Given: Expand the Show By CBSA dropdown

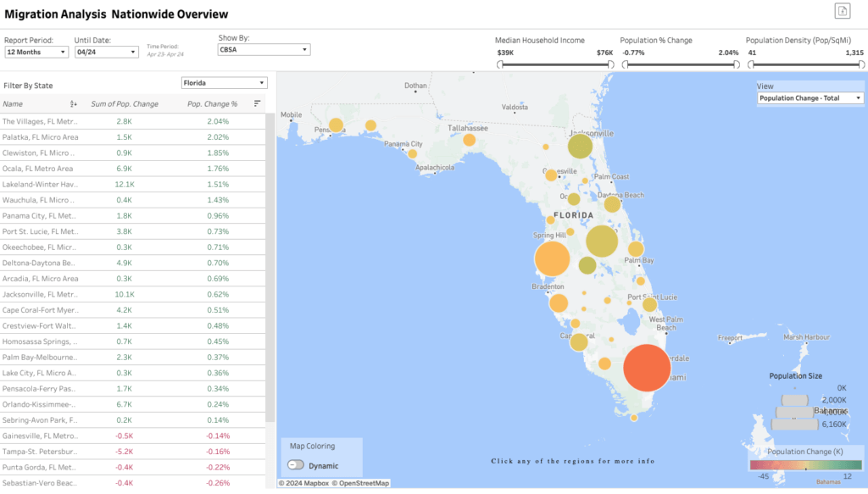Looking at the screenshot, I should 264,50.
